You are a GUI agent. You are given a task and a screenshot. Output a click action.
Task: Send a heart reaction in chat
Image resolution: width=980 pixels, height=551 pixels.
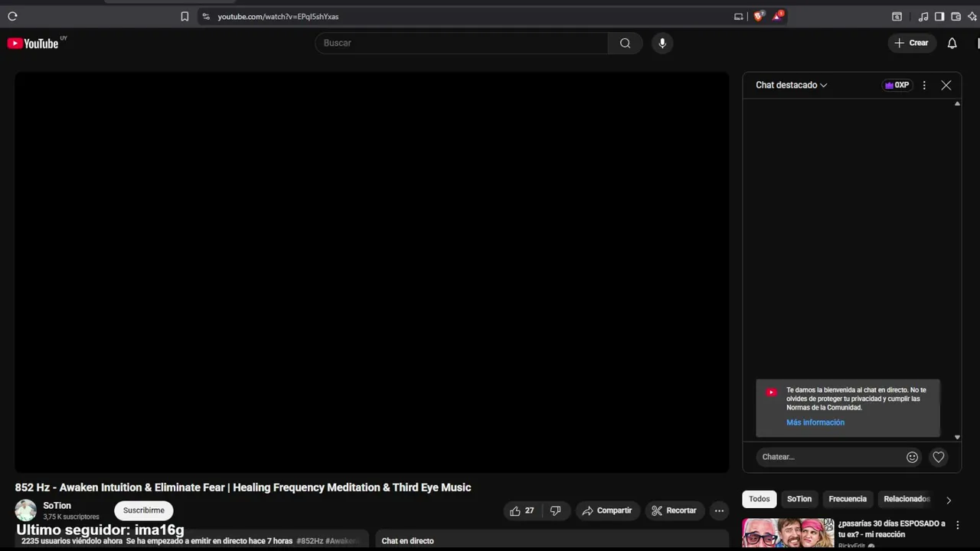[x=938, y=457]
